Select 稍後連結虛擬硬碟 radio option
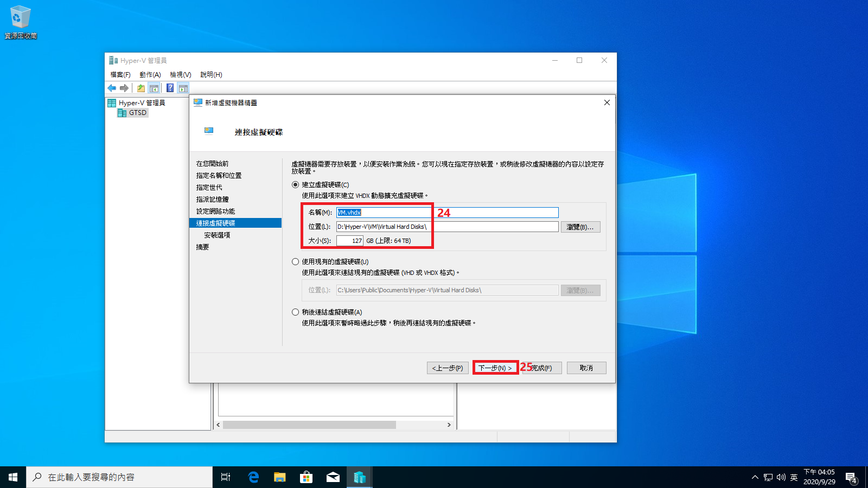This screenshot has width=868, height=488. point(296,312)
